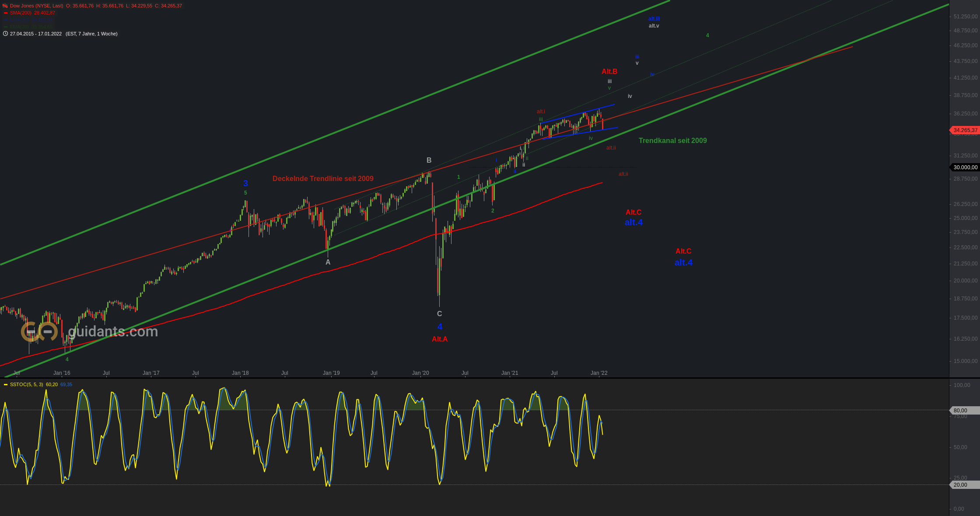The image size is (980, 516).
Task: Select the faded EMA(50) indicator legend entry
Action: 31,20
